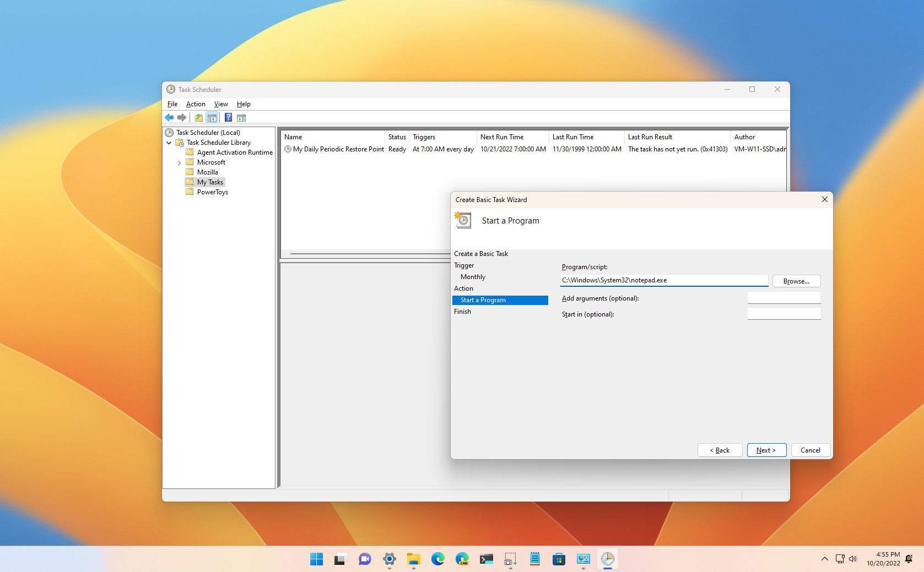
Task: Toggle the Show/Hide Console Tree toolbar icon
Action: pos(213,117)
